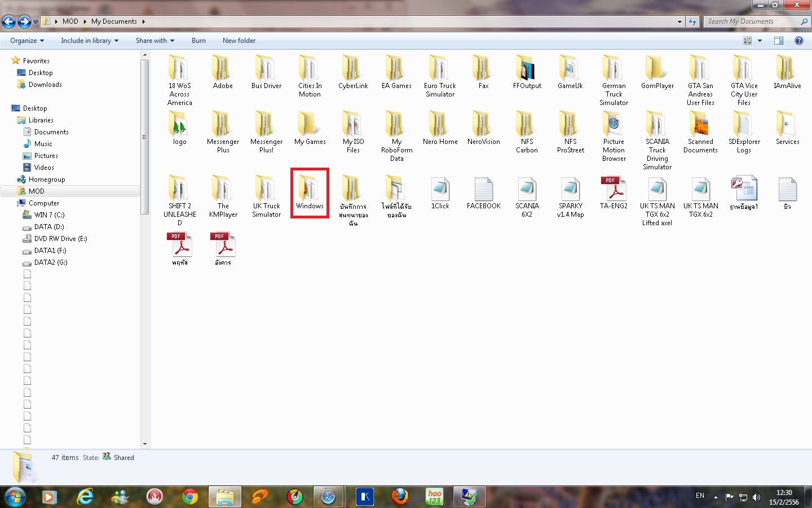Launch Firefox from the taskbar
The height and width of the screenshot is (508, 812).
(400, 497)
